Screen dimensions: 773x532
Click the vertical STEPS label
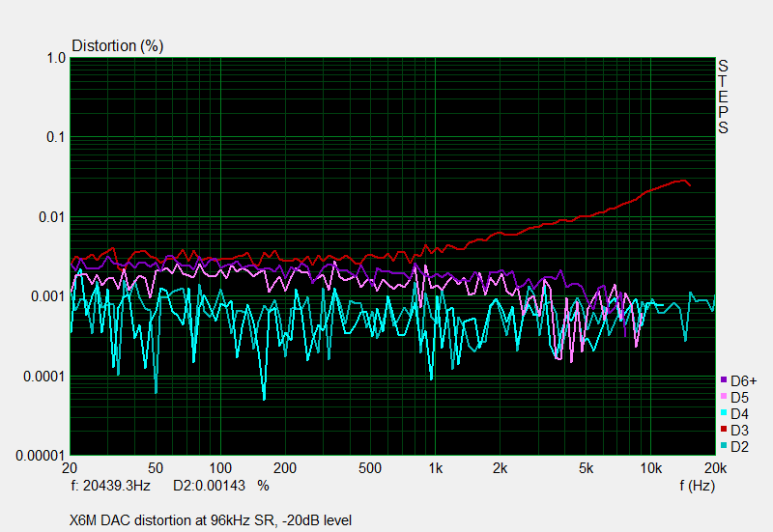coord(723,97)
